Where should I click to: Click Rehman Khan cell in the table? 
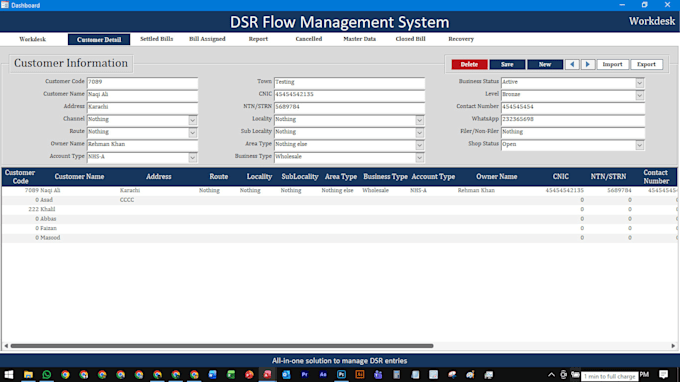pyautogui.click(x=476, y=190)
